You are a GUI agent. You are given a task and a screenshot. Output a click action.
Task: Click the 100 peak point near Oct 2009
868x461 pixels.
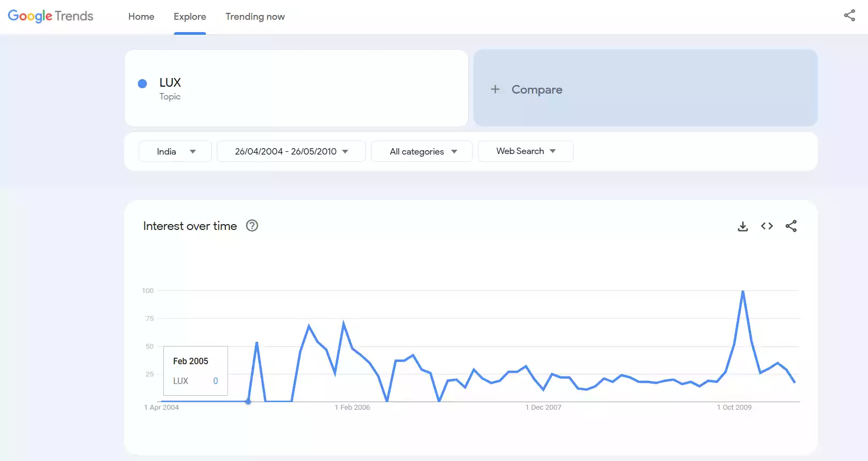743,291
